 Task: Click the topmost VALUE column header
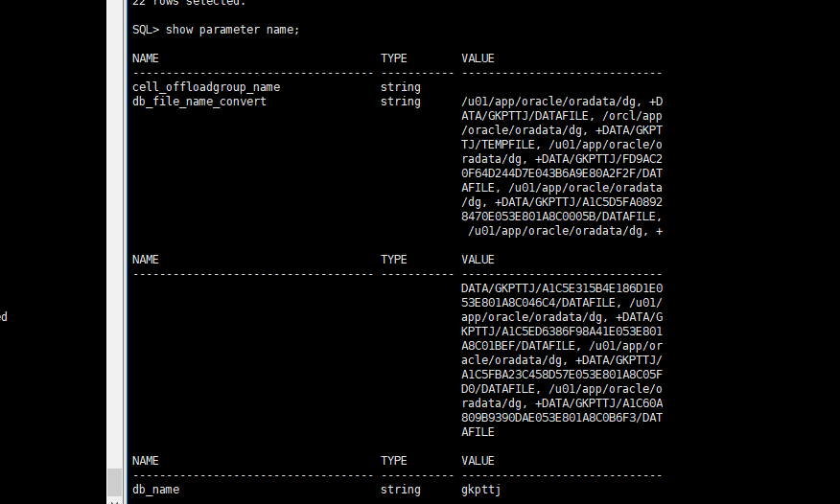(x=478, y=58)
